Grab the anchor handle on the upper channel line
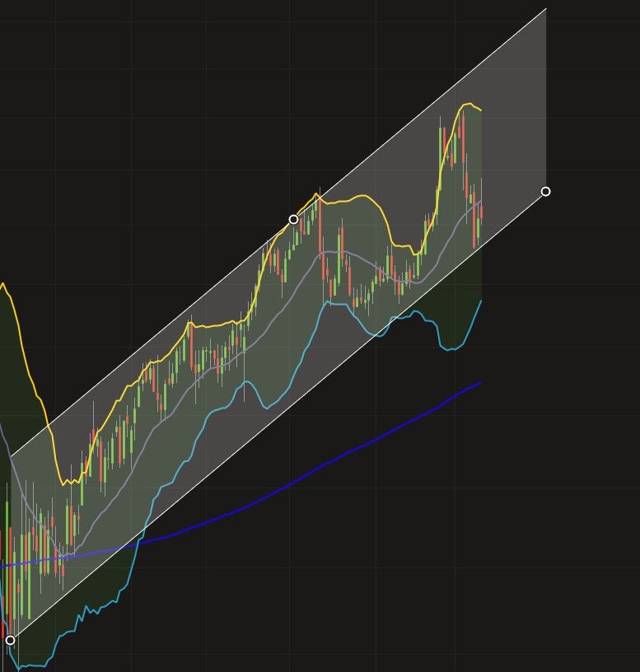This screenshot has height=672, width=640. pos(293,219)
